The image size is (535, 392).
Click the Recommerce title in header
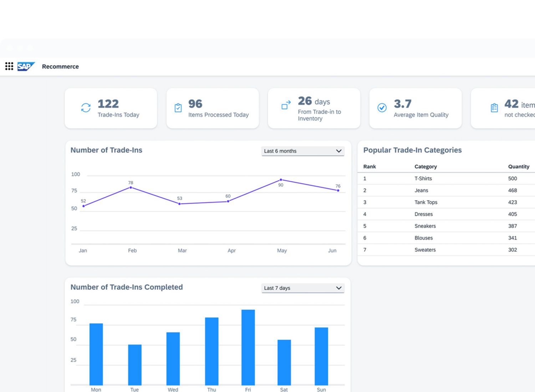60,67
